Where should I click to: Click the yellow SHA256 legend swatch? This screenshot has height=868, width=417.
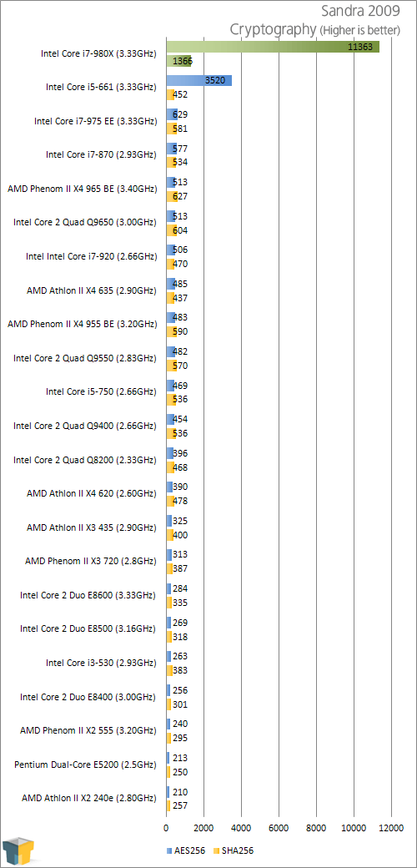(218, 850)
